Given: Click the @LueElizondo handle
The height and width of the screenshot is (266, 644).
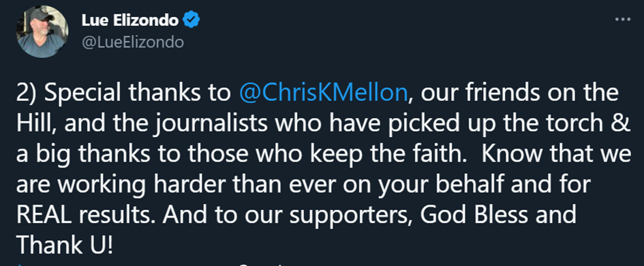Looking at the screenshot, I should pyautogui.click(x=133, y=42).
